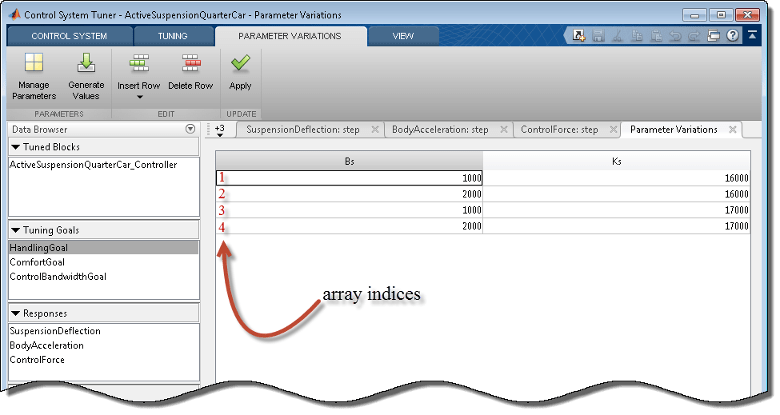This screenshot has height=415, width=780.
Task: Select ComfortGoal in Tuning Goals
Action: pyautogui.click(x=37, y=262)
